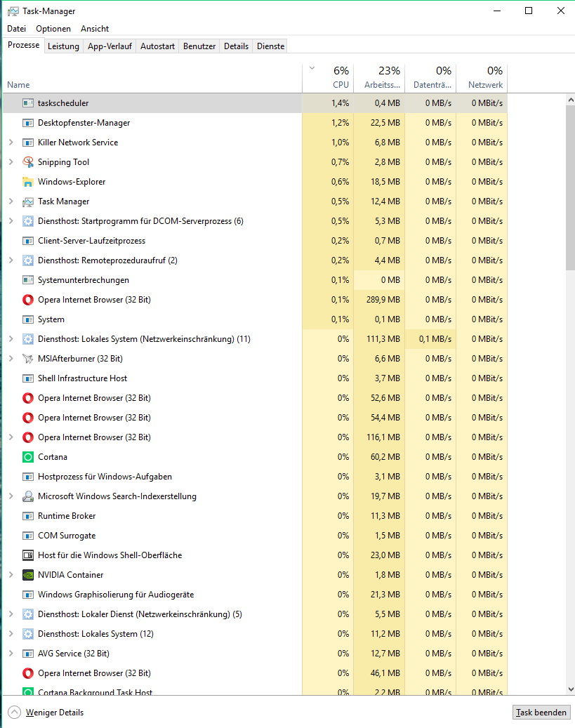Expand Diensthost Remoteprozeduraufruf group
This screenshot has height=728, width=575.
(x=11, y=260)
